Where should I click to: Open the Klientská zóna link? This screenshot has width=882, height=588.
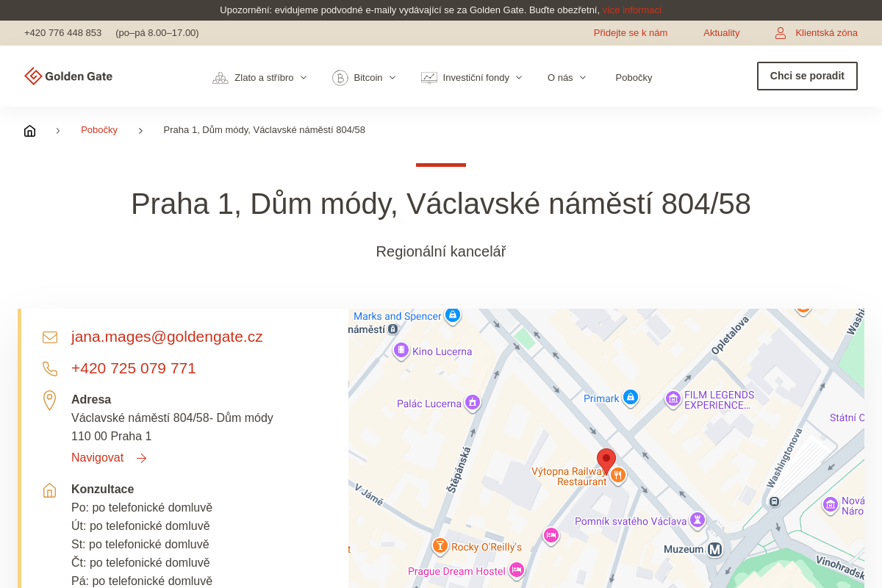coord(826,33)
